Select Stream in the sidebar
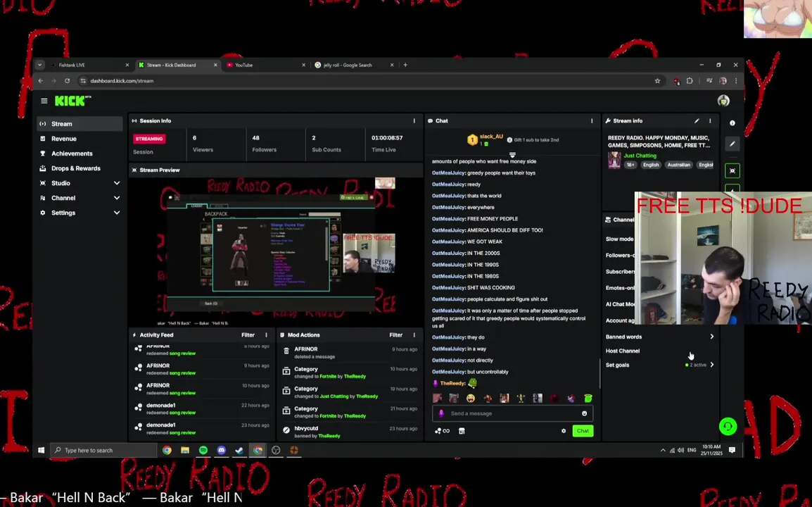 (x=80, y=124)
